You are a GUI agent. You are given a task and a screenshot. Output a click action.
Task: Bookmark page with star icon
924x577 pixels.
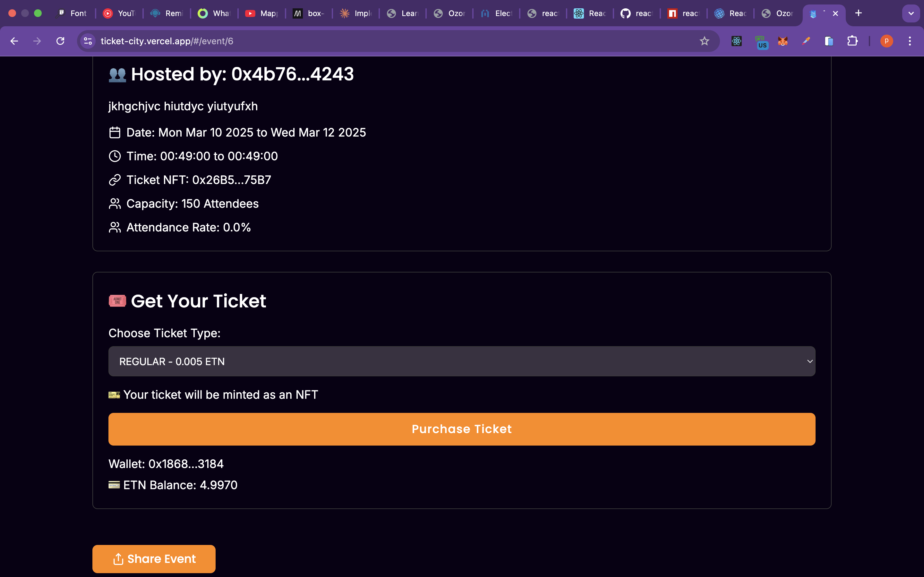[x=704, y=41]
